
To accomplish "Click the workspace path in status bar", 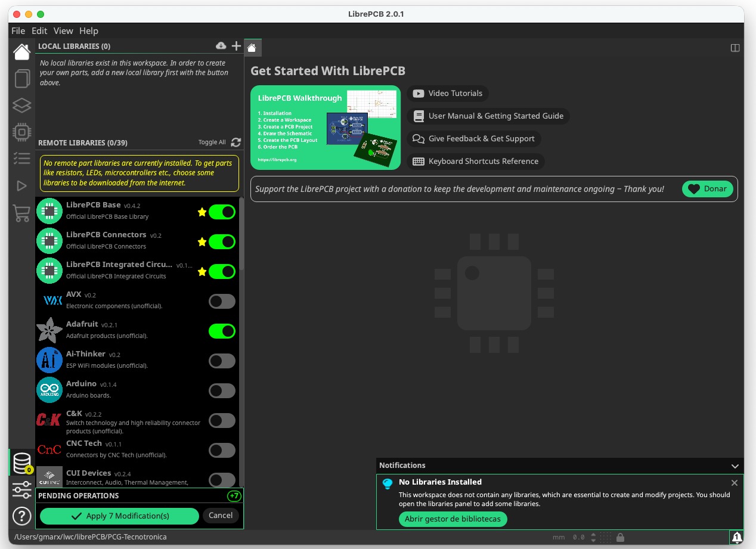I will (x=90, y=537).
